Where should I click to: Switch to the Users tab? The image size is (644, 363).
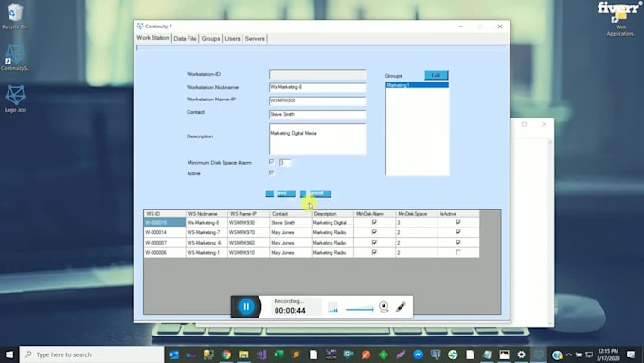pyautogui.click(x=232, y=38)
